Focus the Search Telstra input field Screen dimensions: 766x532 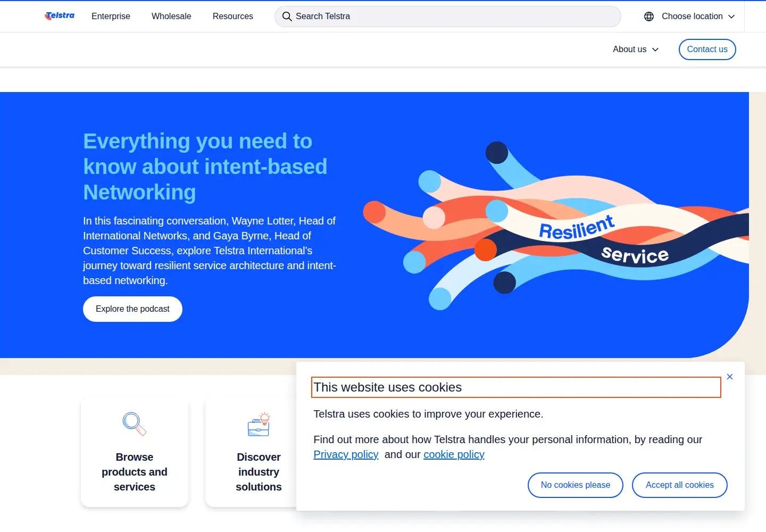tap(448, 16)
